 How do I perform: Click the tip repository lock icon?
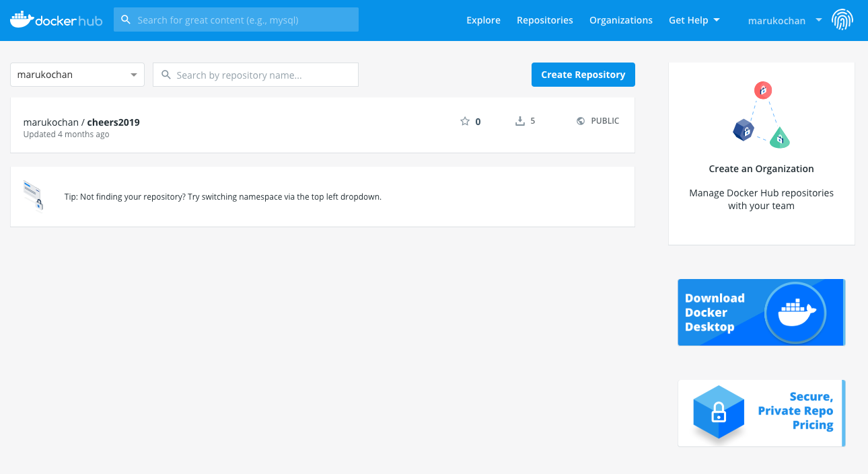point(33,196)
